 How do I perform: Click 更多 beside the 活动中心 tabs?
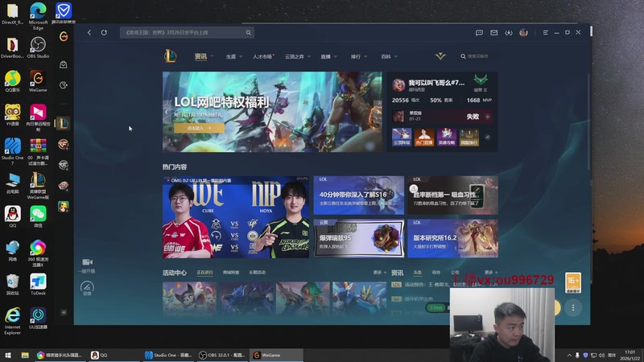pos(379,273)
